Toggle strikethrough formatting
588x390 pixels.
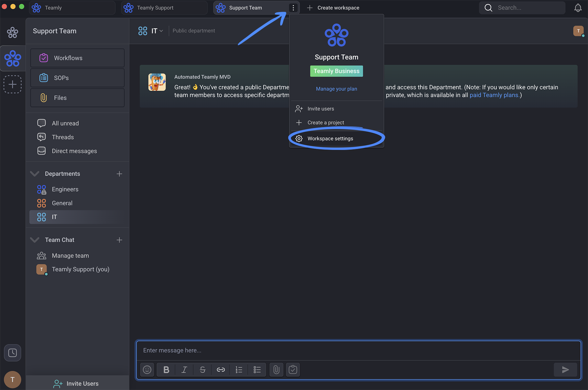pos(202,370)
